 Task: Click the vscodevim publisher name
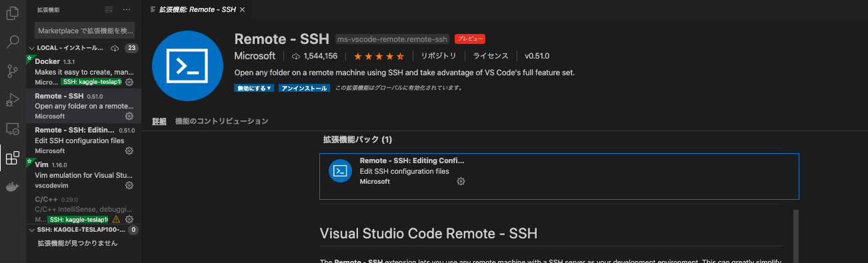pos(51,185)
